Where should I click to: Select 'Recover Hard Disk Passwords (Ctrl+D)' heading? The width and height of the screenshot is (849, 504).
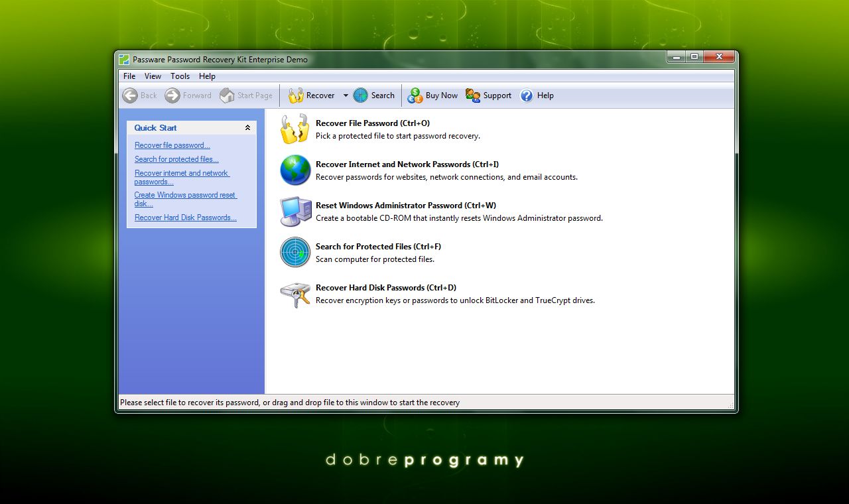[386, 288]
